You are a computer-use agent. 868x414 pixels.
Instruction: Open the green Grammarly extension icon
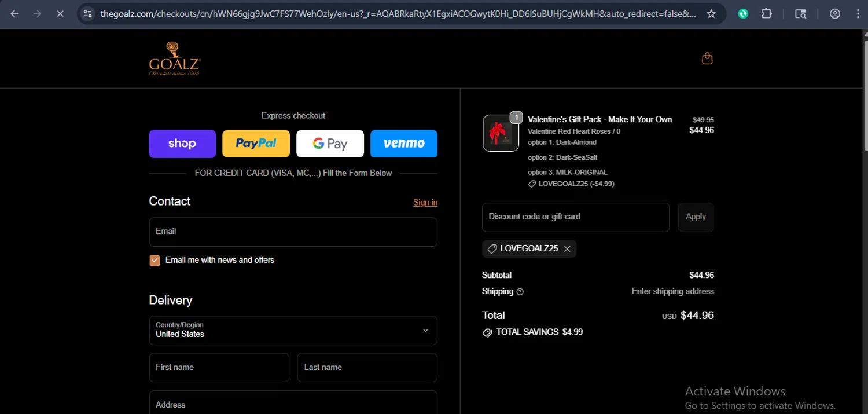743,14
